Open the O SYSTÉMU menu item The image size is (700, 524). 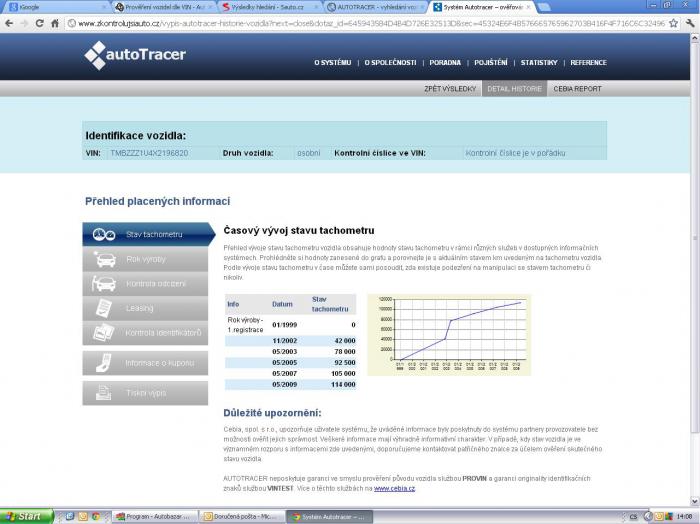tap(333, 62)
